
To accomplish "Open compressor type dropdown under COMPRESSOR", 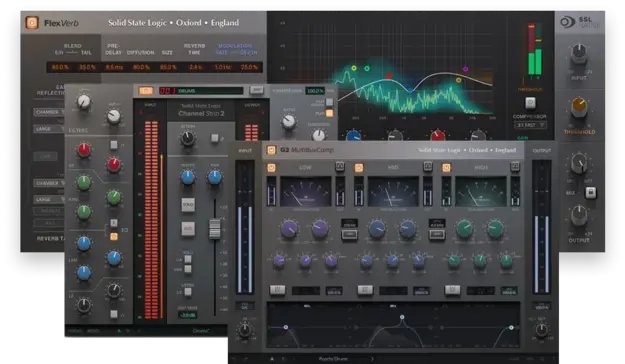I will point(530,125).
